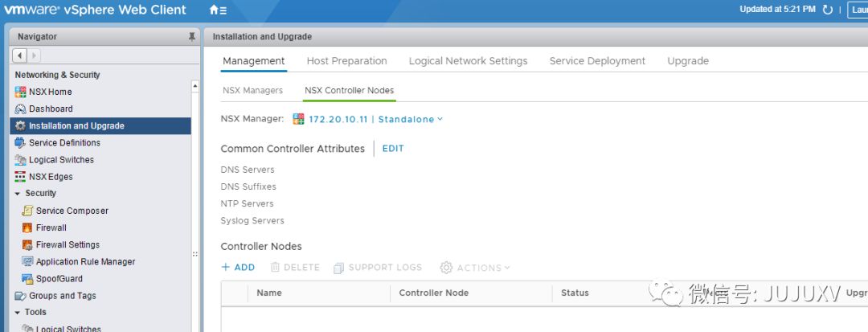The width and height of the screenshot is (868, 332).
Task: Click the navigator back arrow button
Action: coord(20,55)
